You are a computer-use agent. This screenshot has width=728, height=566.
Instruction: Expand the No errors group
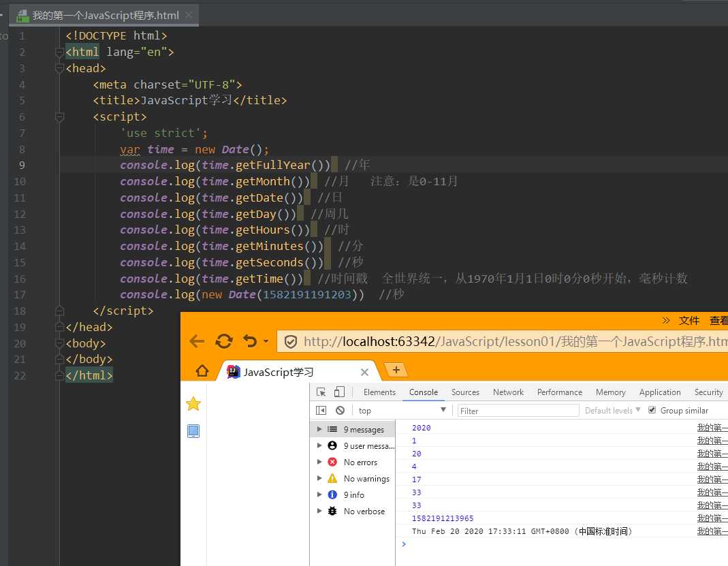[x=319, y=462]
